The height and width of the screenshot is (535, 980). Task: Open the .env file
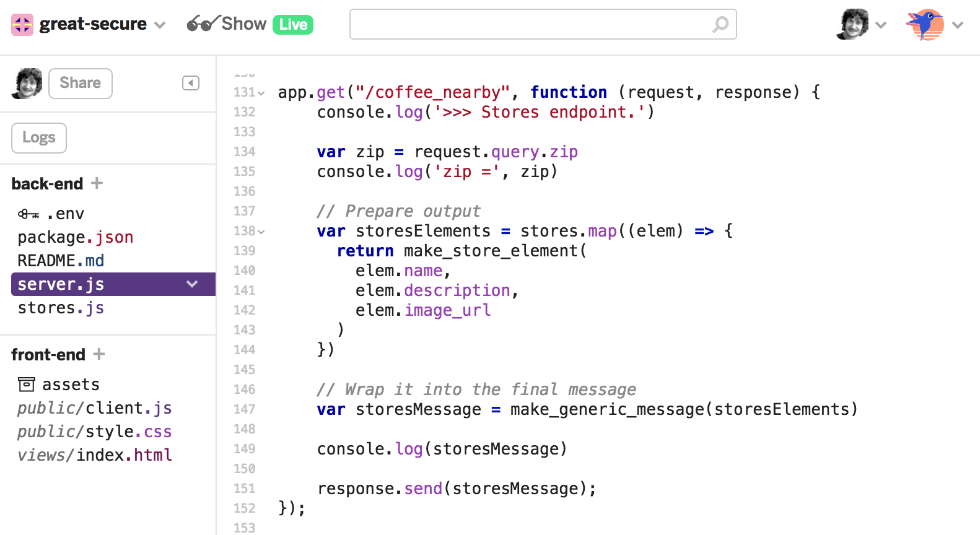pyautogui.click(x=65, y=214)
